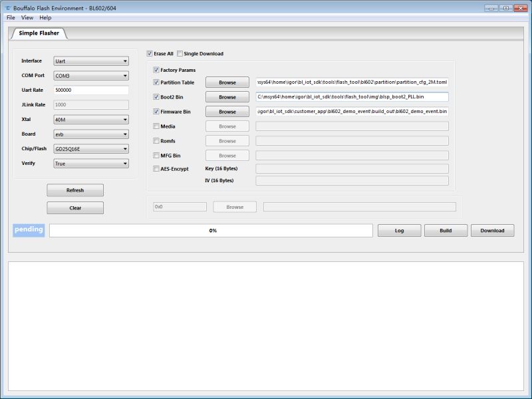532x399 pixels.
Task: Click the disabled Browse button for Romfs
Action: pyautogui.click(x=227, y=141)
